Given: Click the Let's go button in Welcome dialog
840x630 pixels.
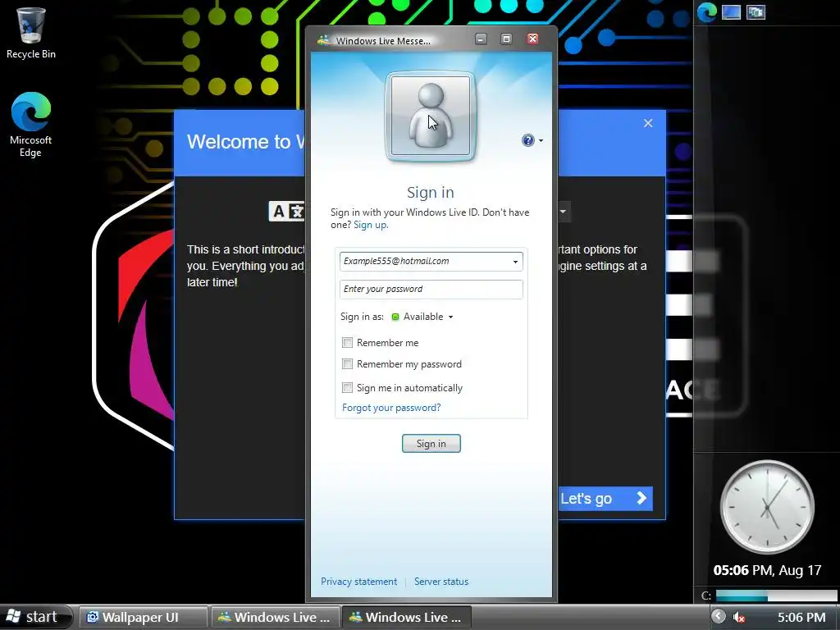Looking at the screenshot, I should [x=605, y=499].
